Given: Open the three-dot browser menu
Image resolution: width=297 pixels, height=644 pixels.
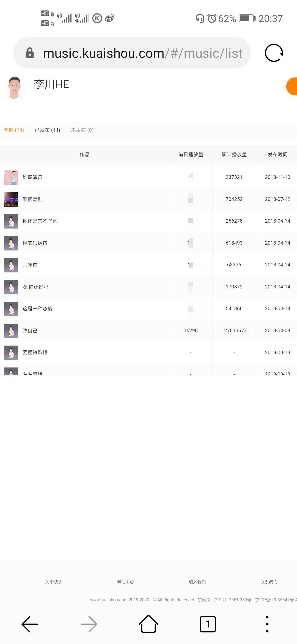Looking at the screenshot, I should tap(267, 624).
